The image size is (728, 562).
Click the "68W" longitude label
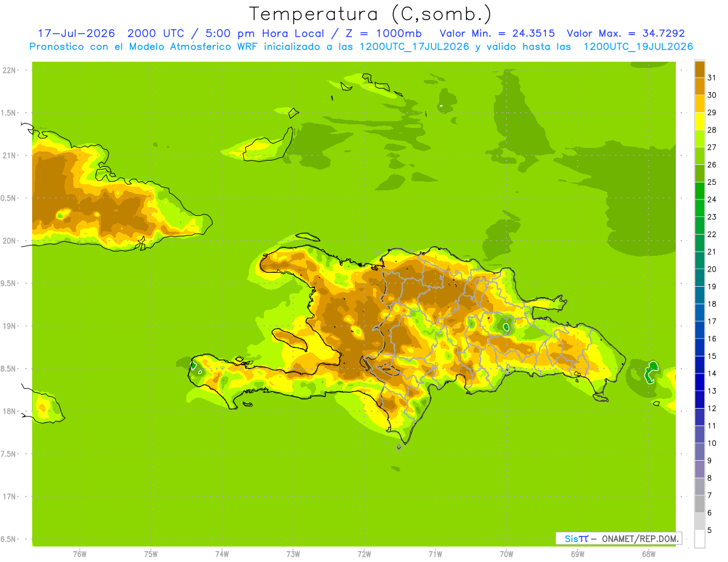click(649, 554)
